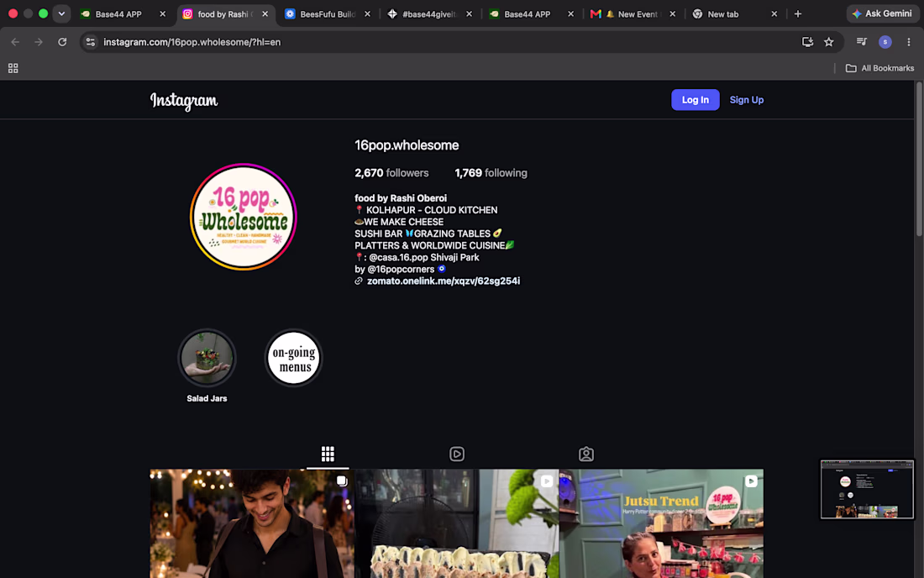Open the media control icon in toolbar
924x578 pixels.
(862, 42)
